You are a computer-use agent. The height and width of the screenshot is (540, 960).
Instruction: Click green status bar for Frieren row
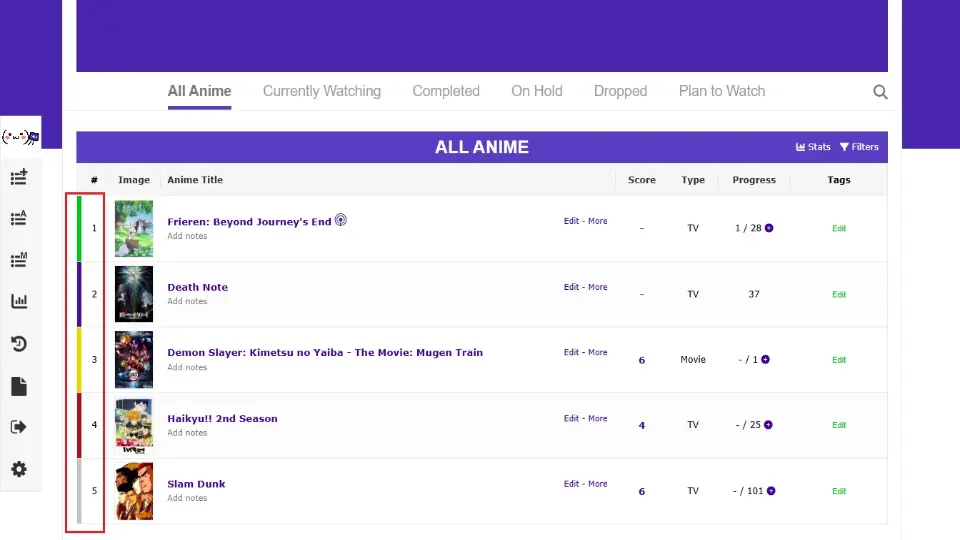79,228
